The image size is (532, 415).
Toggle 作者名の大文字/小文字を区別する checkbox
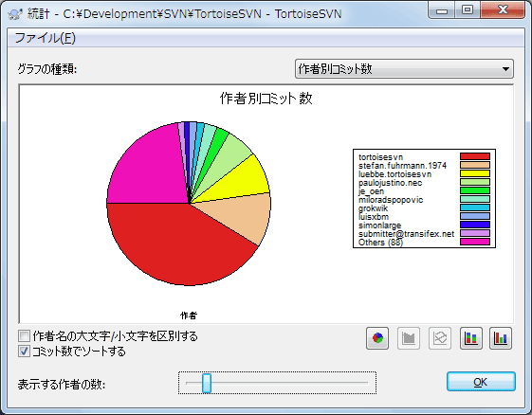[x=24, y=336]
